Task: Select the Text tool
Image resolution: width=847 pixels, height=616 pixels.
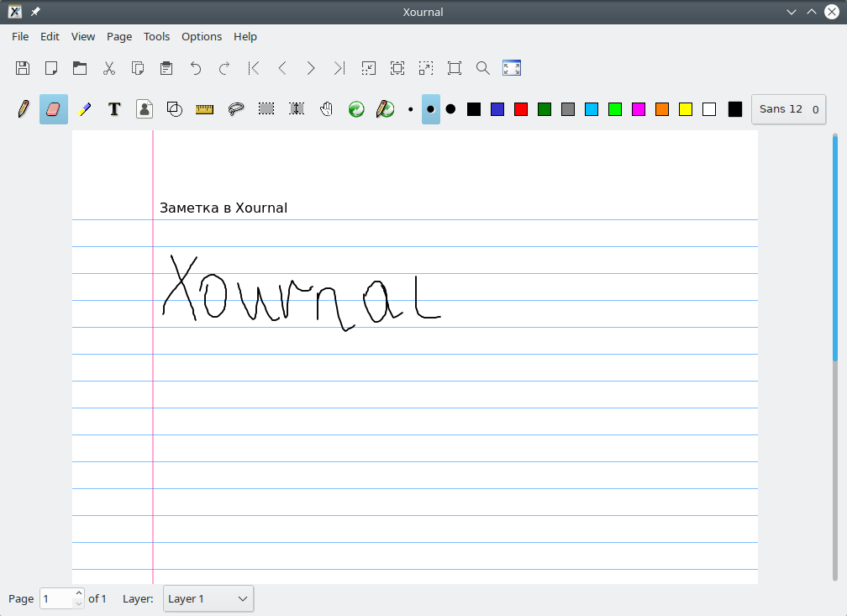Action: 114,109
